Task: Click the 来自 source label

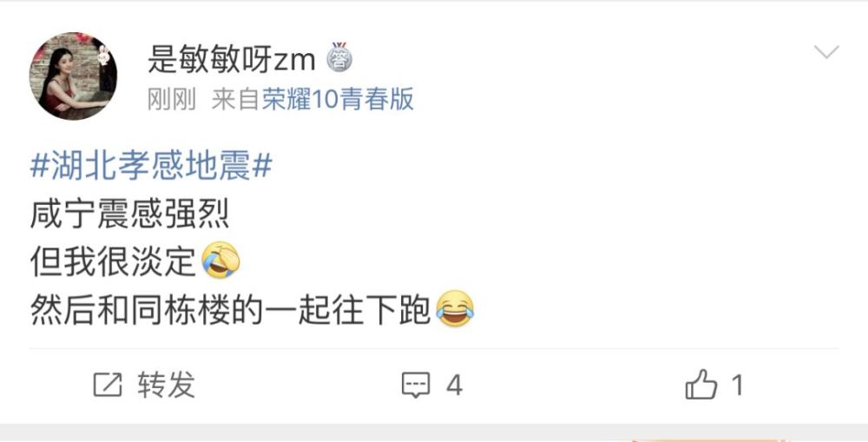Action: click(x=235, y=100)
